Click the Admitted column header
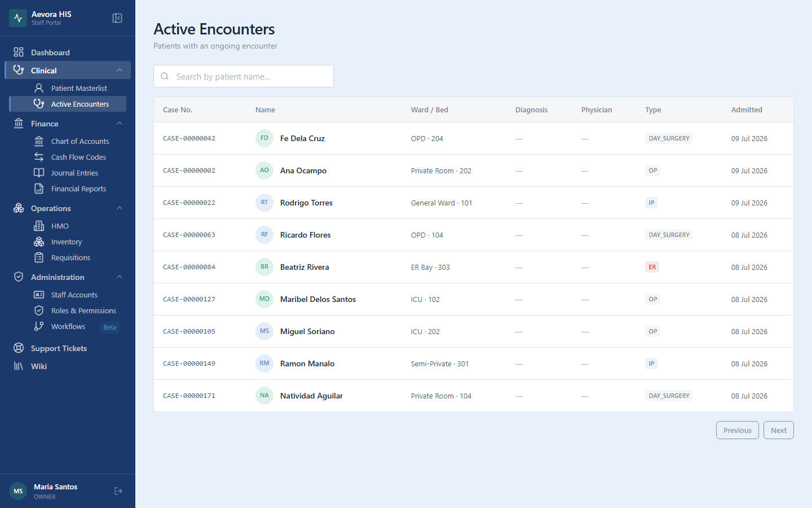 coord(747,110)
